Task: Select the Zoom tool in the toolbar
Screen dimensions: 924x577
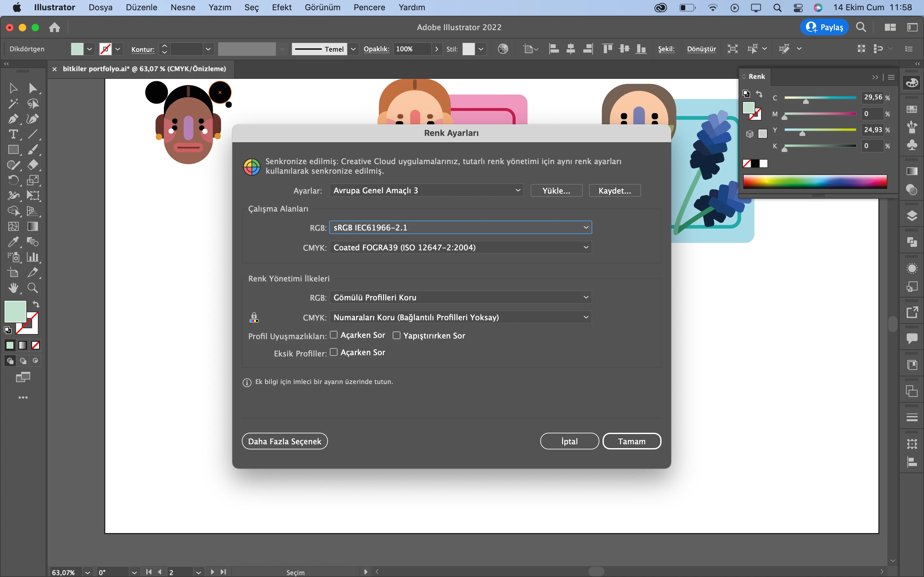Action: 33,288
